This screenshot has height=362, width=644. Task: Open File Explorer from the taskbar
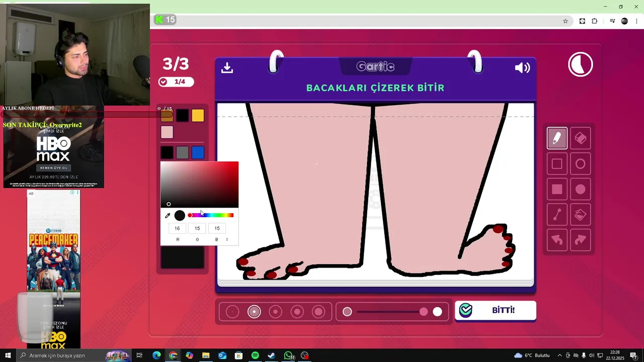(206, 355)
